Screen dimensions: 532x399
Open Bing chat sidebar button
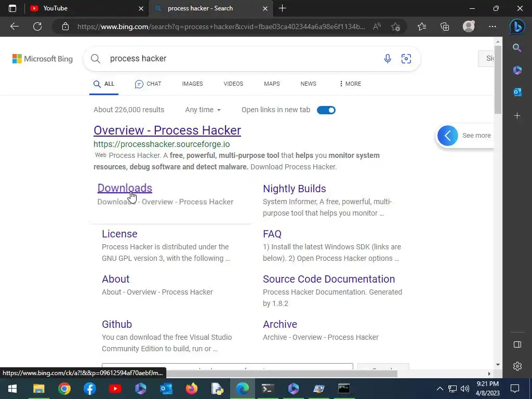(x=517, y=27)
